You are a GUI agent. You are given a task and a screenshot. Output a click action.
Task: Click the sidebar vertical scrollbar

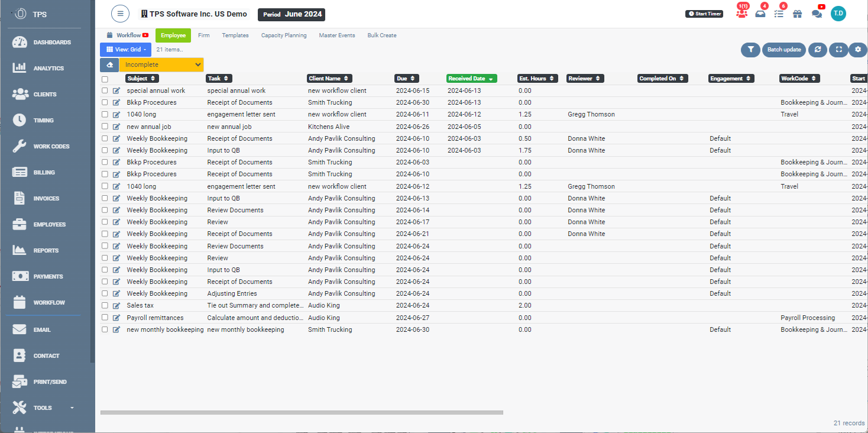coord(92,181)
